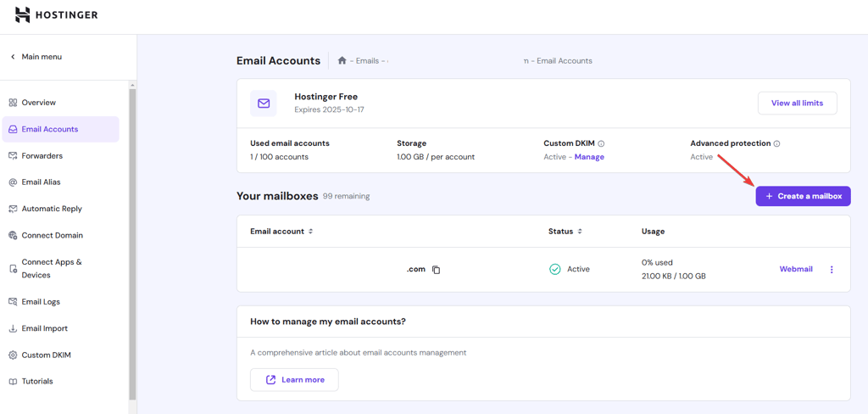Click Emails in the breadcrumb
This screenshot has height=414, width=868.
(367, 61)
